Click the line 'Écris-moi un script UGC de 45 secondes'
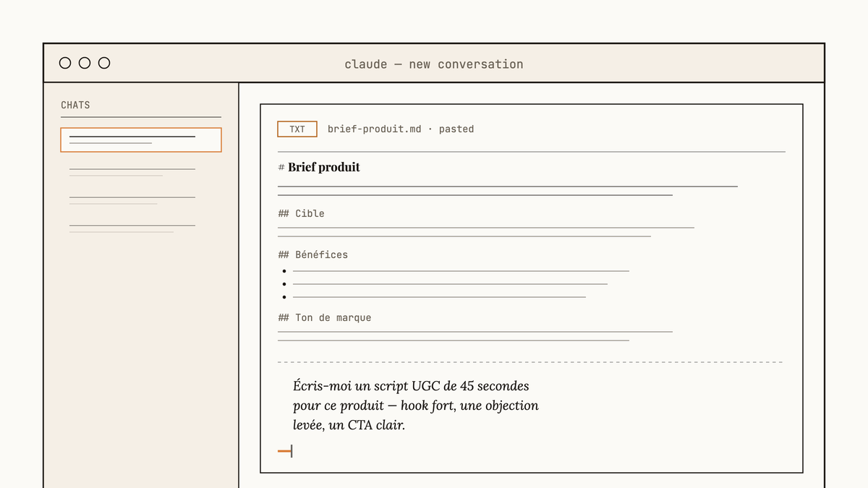 pos(411,385)
